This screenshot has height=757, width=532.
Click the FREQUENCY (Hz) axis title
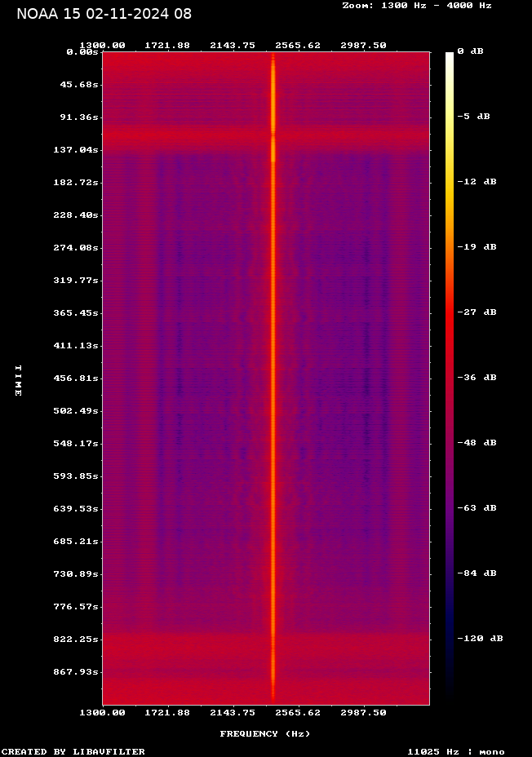click(265, 733)
